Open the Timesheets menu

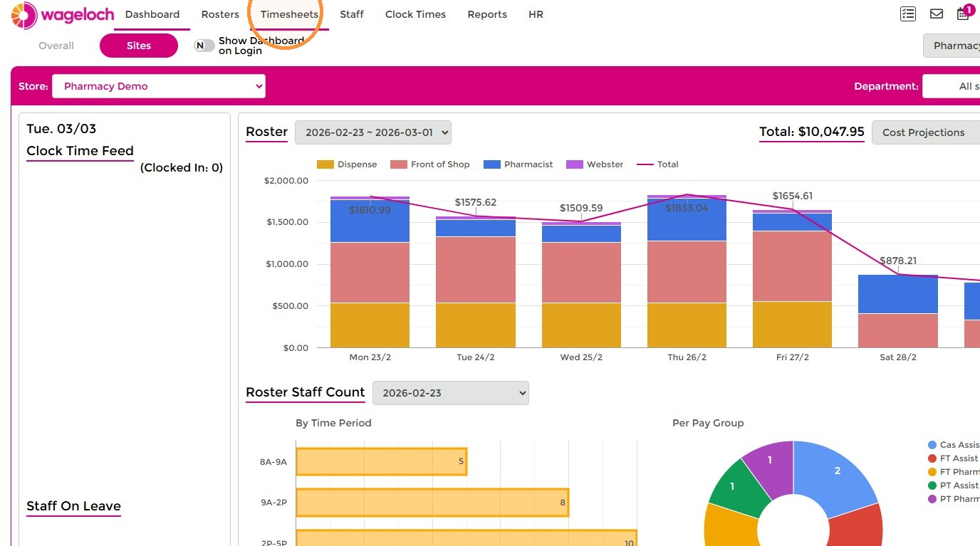289,14
